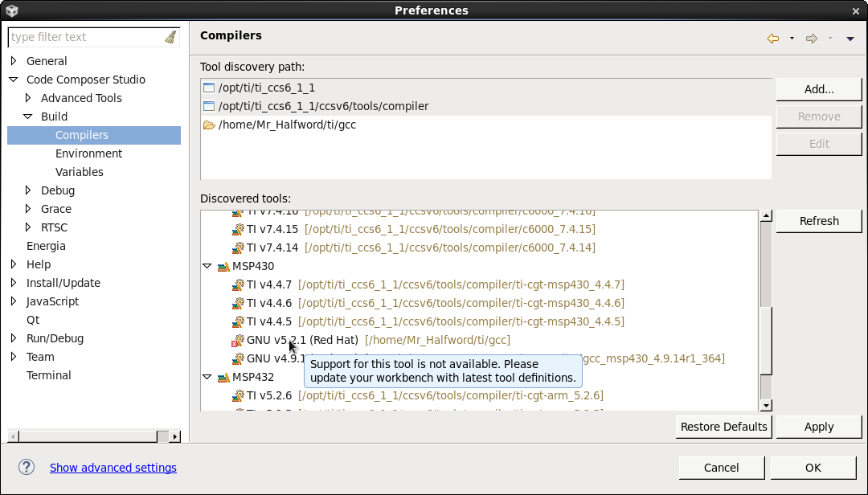Click the TI v4.4.7 tool icon
The height and width of the screenshot is (495, 868).
click(238, 284)
